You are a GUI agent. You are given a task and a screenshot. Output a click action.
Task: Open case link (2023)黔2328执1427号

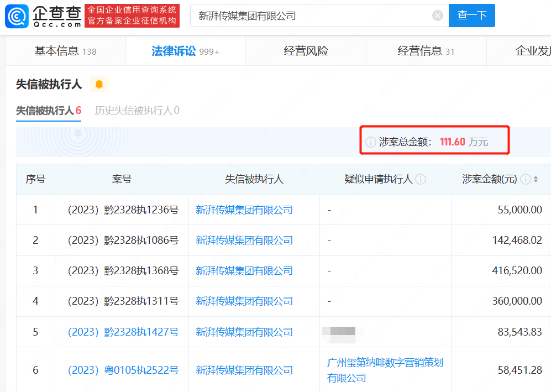click(123, 332)
